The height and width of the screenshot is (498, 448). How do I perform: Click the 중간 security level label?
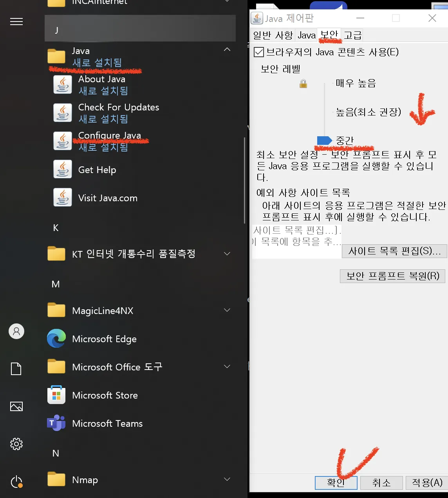click(345, 140)
